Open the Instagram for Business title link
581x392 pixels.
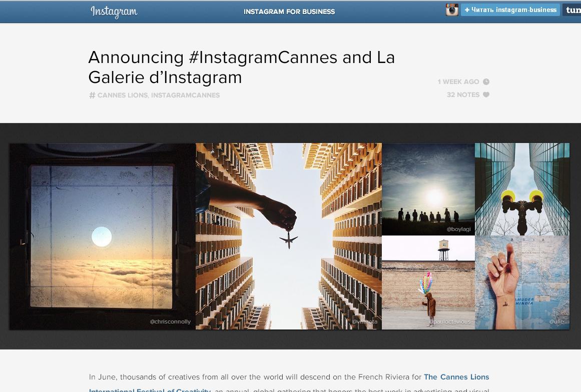click(x=289, y=11)
